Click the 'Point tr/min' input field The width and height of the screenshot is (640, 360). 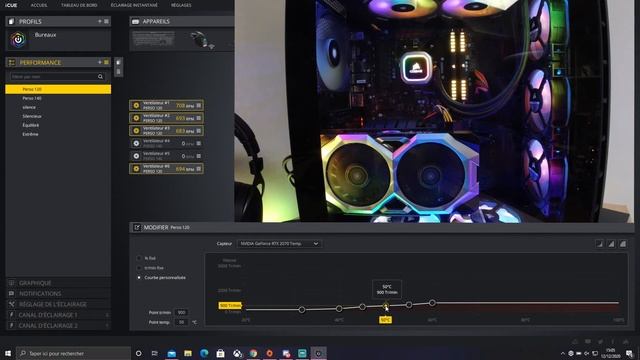tap(181, 312)
